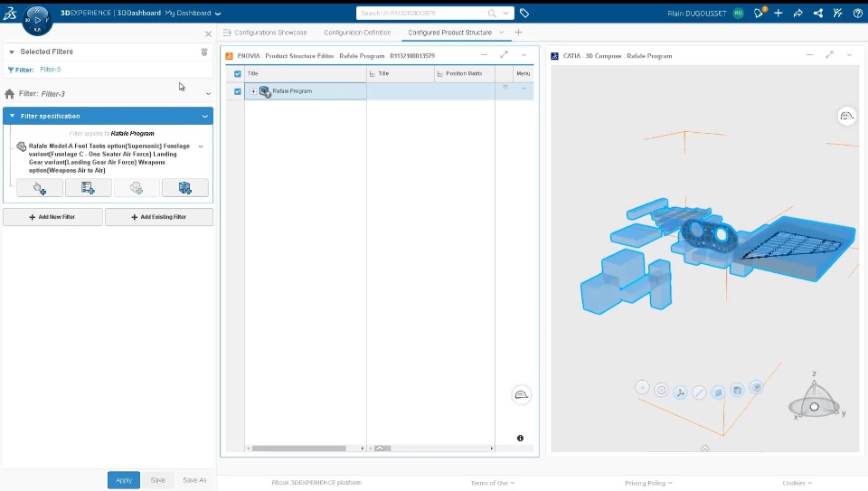
Task: Open CATIA 3D Compose widget chevron menu
Action: pos(849,55)
